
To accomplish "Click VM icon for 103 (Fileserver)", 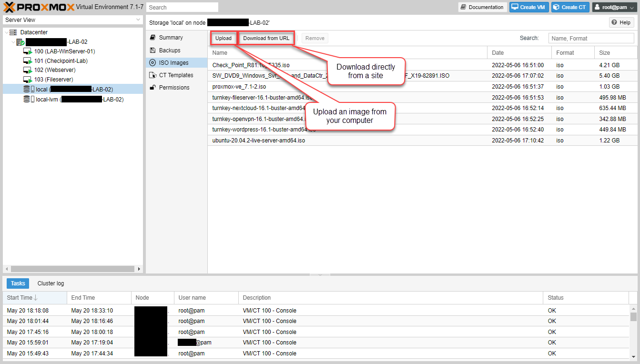I will (x=28, y=80).
